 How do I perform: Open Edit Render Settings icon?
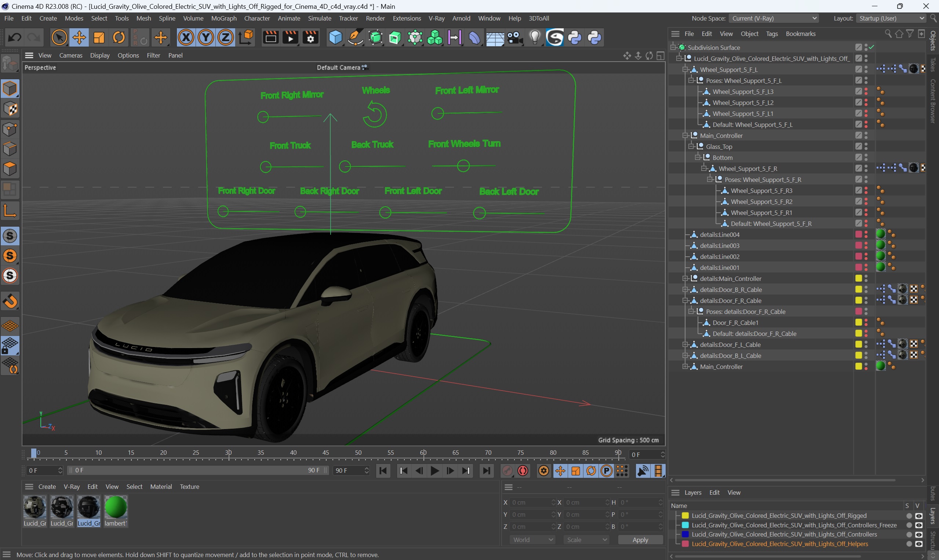coord(311,38)
